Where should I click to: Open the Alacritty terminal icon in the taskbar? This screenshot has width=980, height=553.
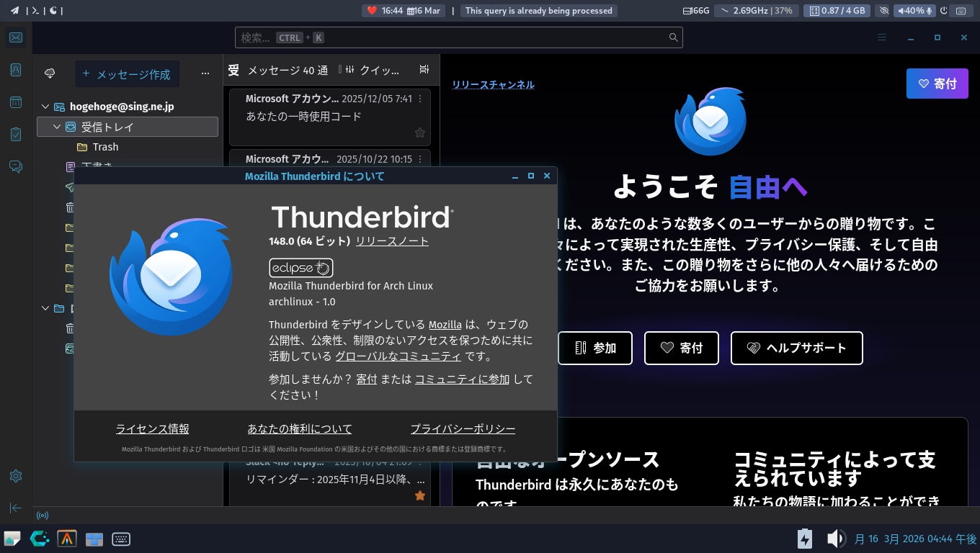click(x=67, y=539)
